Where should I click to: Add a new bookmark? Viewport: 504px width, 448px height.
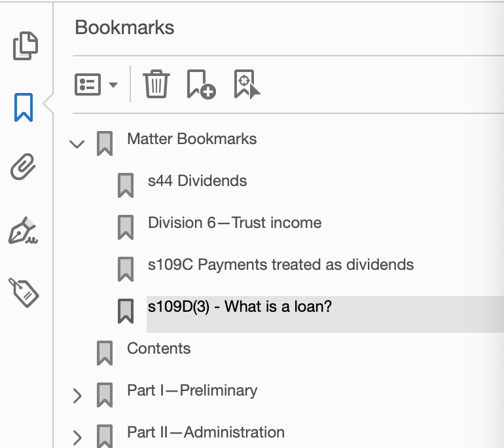coord(201,84)
